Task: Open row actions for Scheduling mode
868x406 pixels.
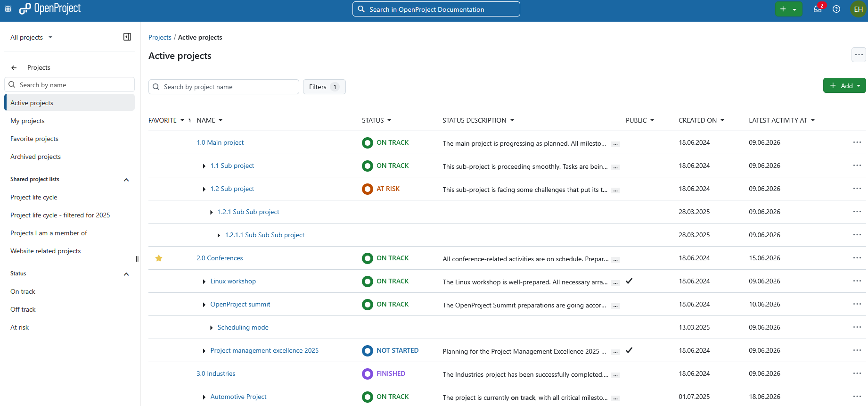Action: [x=857, y=327]
